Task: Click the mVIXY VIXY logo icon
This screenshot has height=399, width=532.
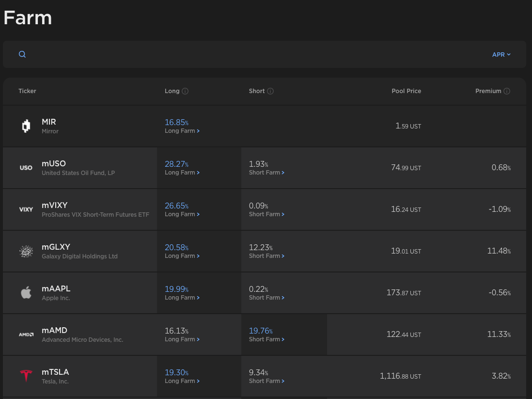Action: 26,209
